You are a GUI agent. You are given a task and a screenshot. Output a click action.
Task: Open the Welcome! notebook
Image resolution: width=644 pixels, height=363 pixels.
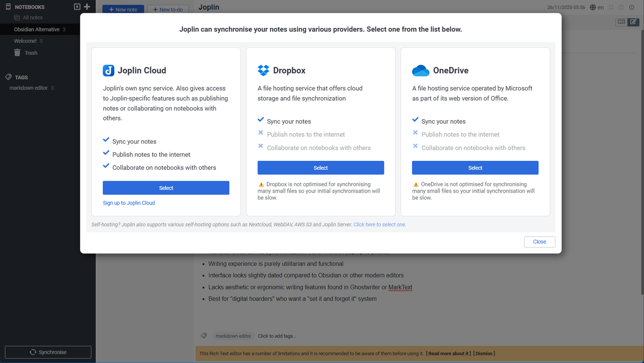tap(25, 41)
